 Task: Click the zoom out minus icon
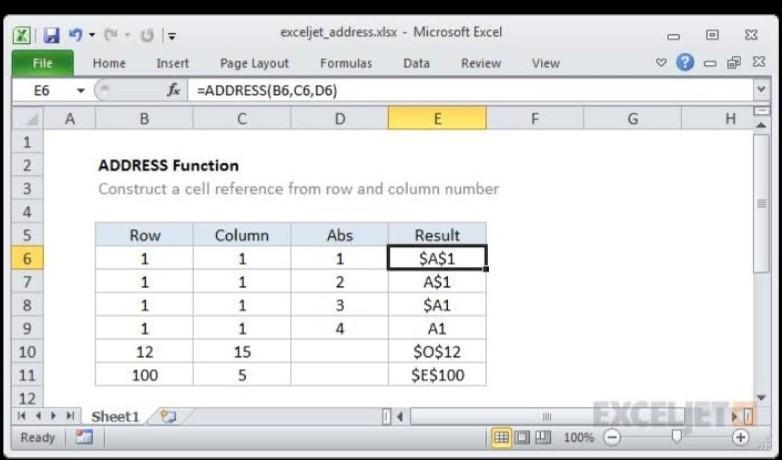click(612, 437)
